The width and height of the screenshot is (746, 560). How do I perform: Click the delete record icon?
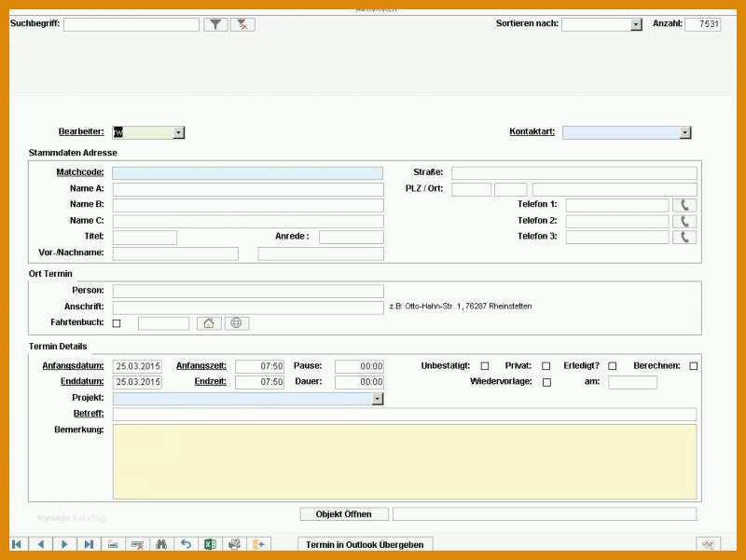pos(137,544)
